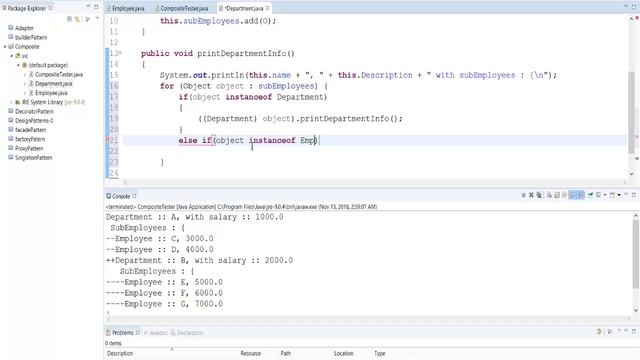Click Open Console icon
Viewport: 640px width, 360px height.
pos(612,195)
